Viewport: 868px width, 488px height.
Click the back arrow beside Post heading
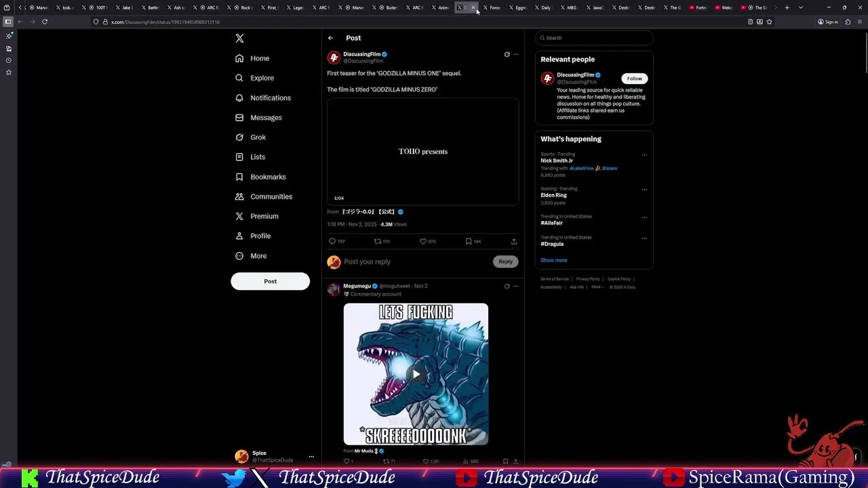(330, 38)
